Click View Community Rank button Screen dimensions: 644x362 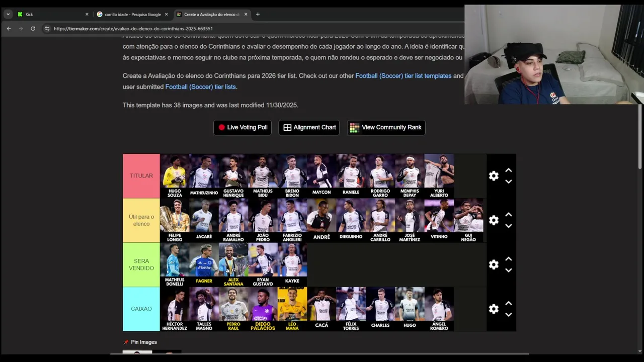(386, 127)
